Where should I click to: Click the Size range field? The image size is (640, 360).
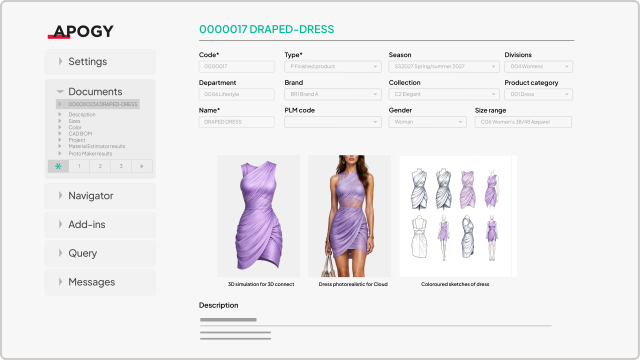coord(523,122)
